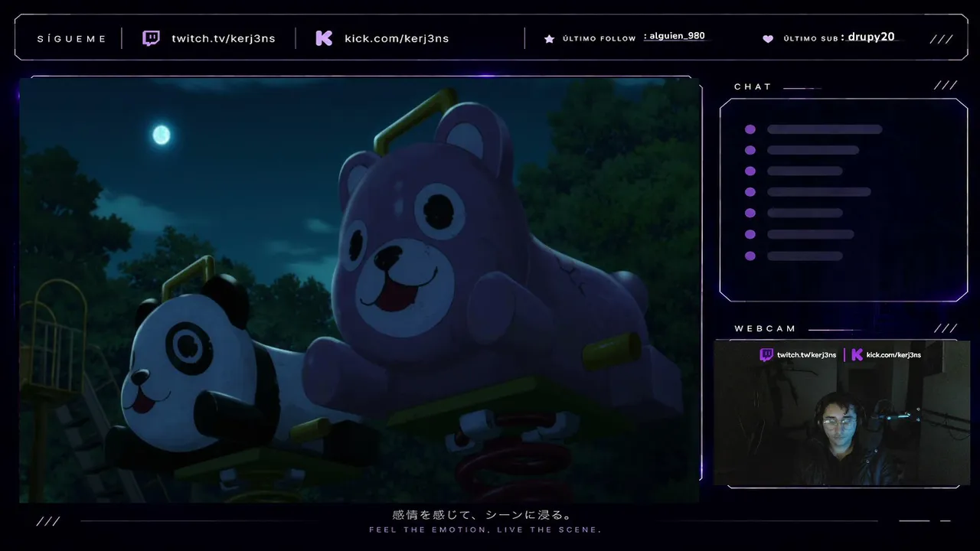Click the Kick logo in the top bar
The image size is (980, 551).
click(324, 38)
